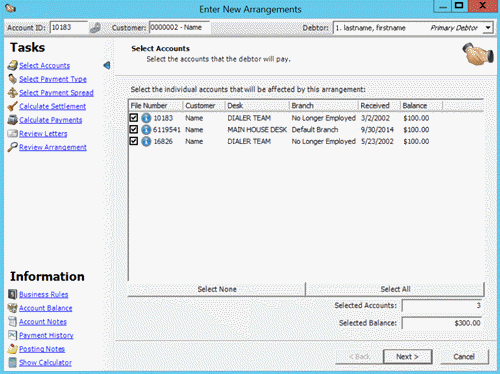
Task: Open the Review Letters link
Action: point(43,134)
